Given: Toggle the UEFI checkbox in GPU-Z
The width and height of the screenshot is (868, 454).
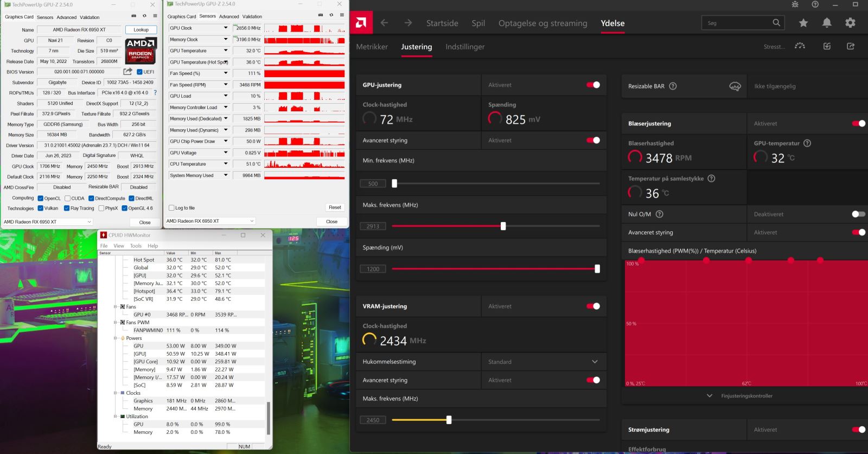Looking at the screenshot, I should (139, 72).
